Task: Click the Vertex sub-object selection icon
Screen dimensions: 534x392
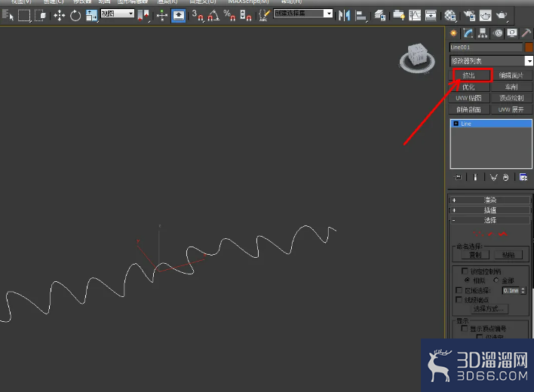Action: tap(478, 234)
